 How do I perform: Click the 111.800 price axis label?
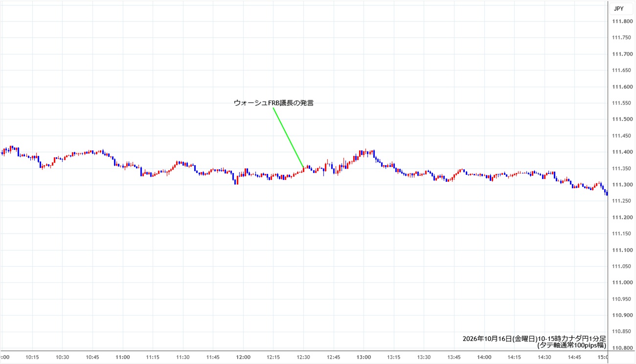(622, 21)
